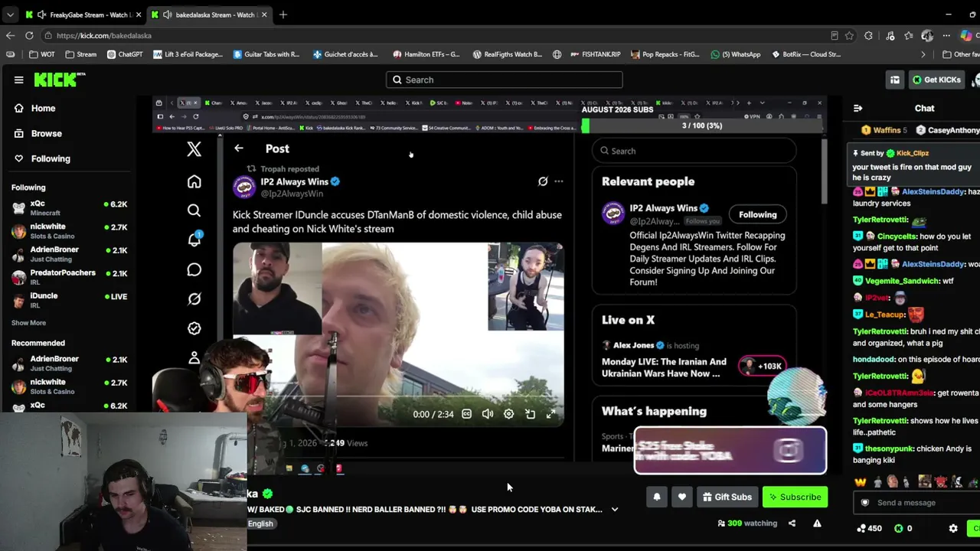Viewport: 980px width, 551px height.
Task: Open the WOT bookmarks folder
Action: (42, 54)
